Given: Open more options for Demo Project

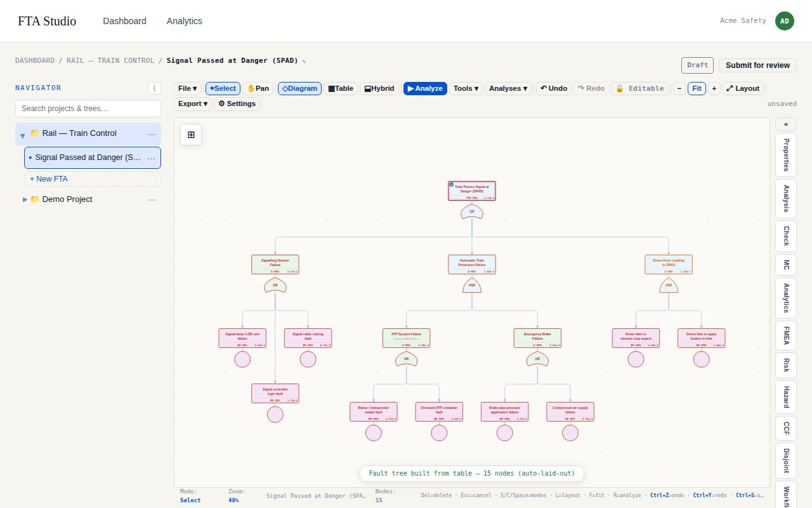Looking at the screenshot, I should click(152, 199).
